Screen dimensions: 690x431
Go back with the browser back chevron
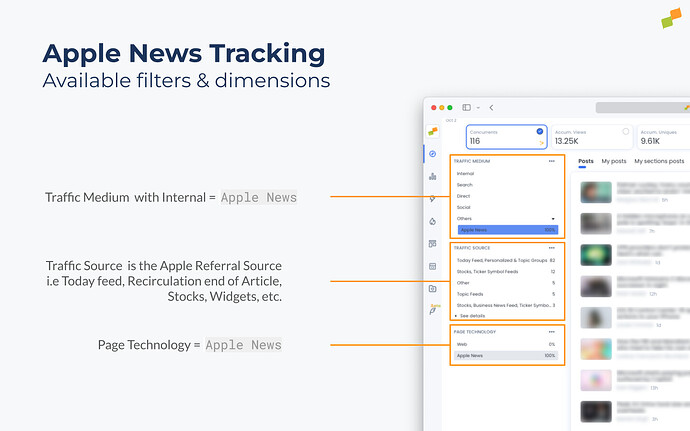tap(492, 107)
